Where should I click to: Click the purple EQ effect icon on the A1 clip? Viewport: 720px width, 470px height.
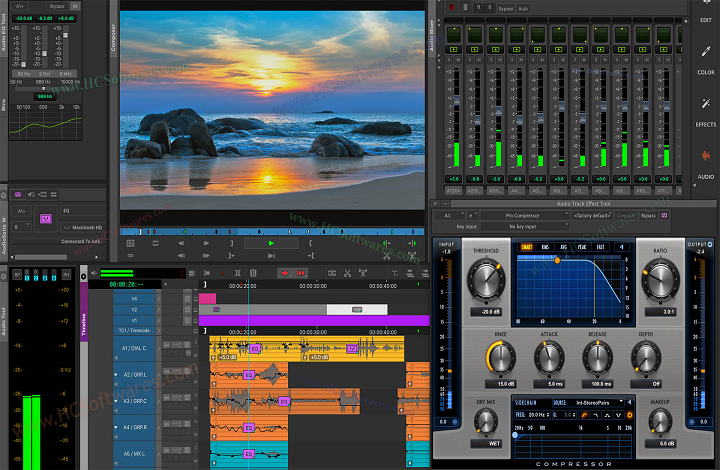pos(253,348)
